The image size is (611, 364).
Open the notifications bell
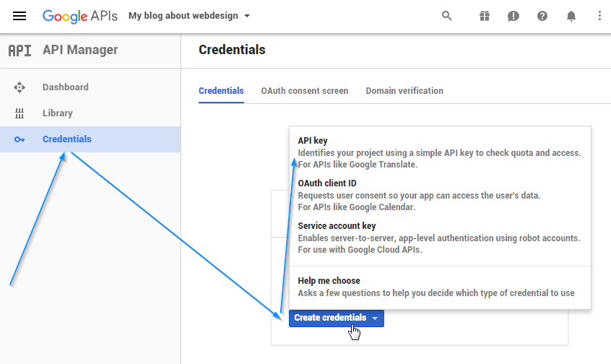point(571,16)
